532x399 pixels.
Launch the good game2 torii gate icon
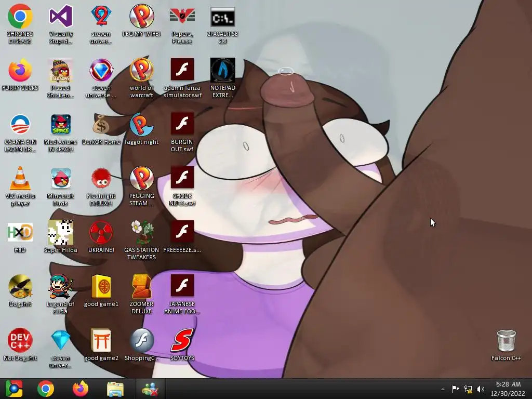coord(101,345)
